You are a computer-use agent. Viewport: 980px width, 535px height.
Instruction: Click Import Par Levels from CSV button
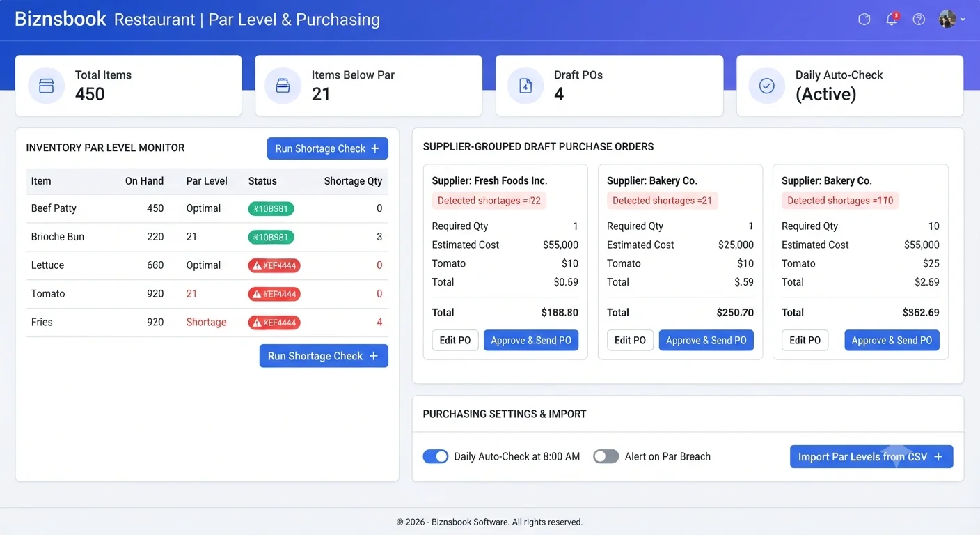pos(871,457)
